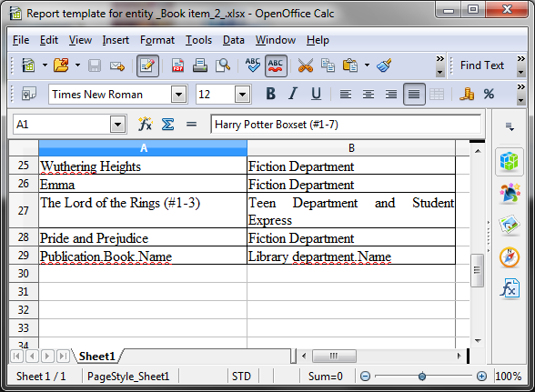Run the Spelling check icon
535x392 pixels.
click(253, 65)
